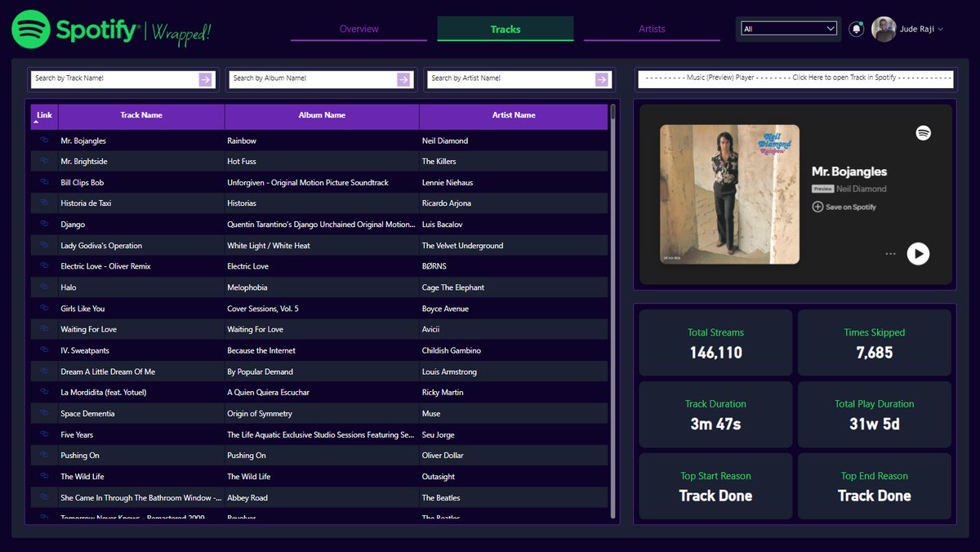The width and height of the screenshot is (980, 552).
Task: Click plus icon Save on Spotify
Action: (x=817, y=207)
